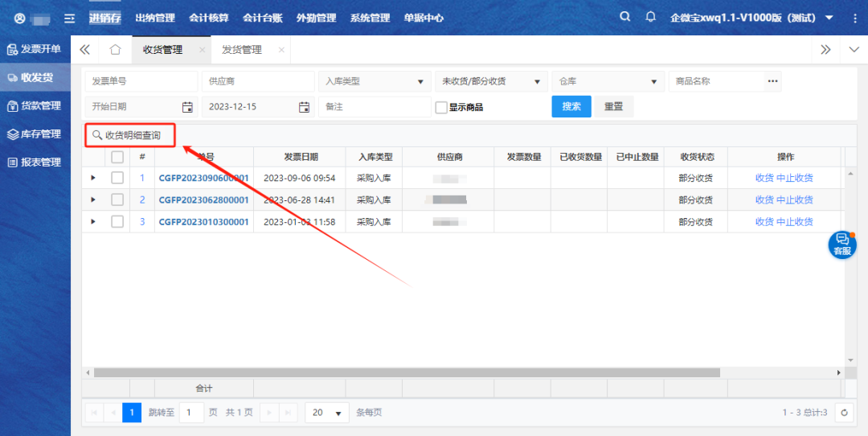
Task: Click the home icon tab
Action: coord(115,50)
